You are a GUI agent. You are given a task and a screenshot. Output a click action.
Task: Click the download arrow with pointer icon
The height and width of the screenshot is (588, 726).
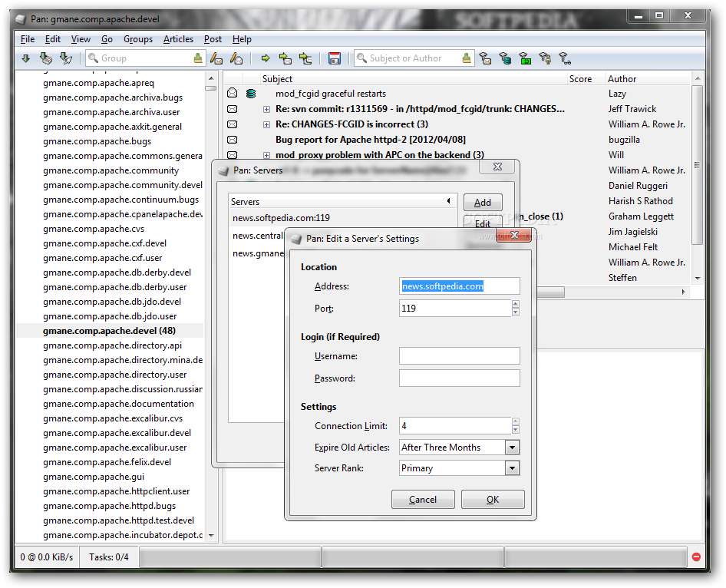coord(66,58)
